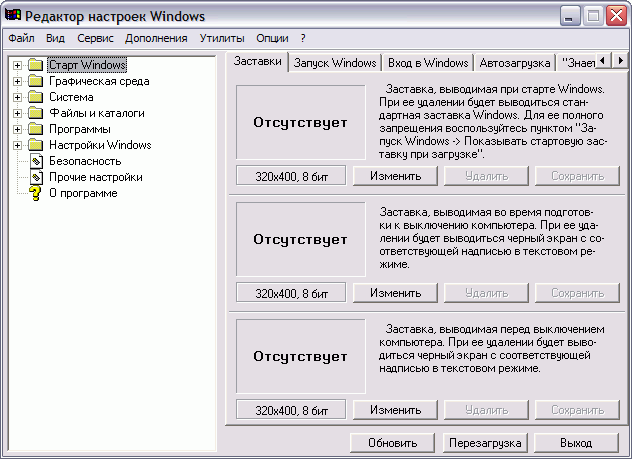Select the Прочие настройки tree label
This screenshot has width=632, height=459.
click(96, 177)
